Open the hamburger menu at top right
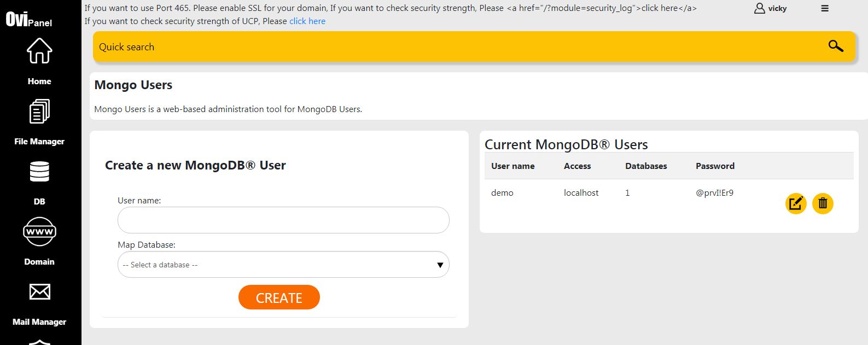The height and width of the screenshot is (345, 868). 825,8
